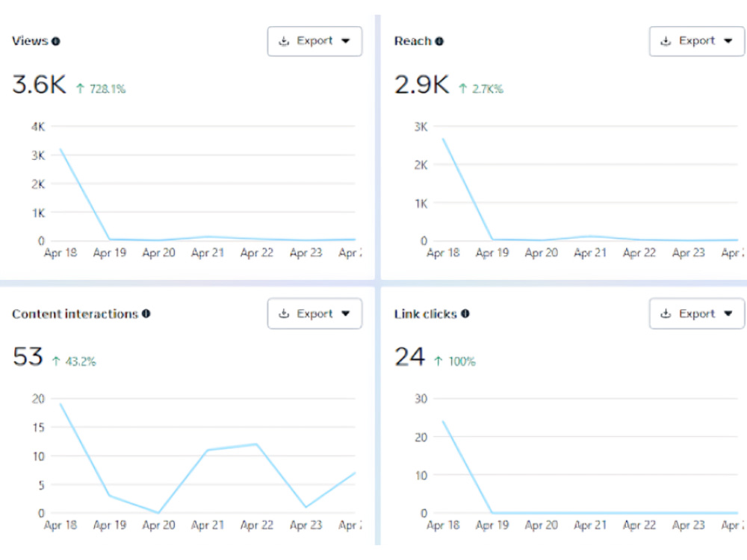Screen dimensions: 747x560
Task: Click the 15 axis label on Content interactions chart
Action: 39,428
